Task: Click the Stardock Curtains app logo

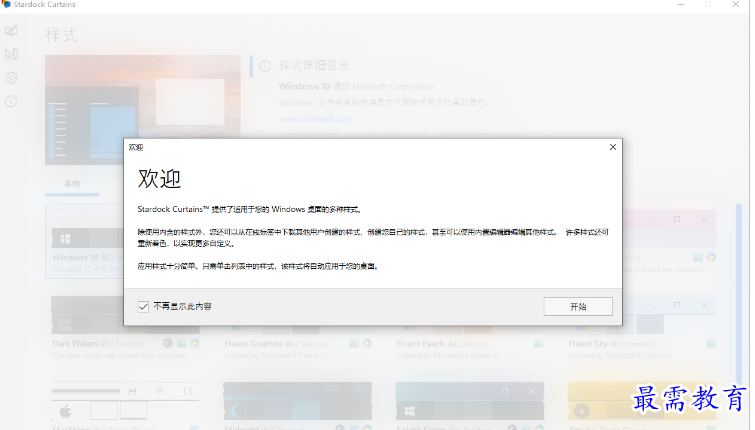Action: [x=6, y=4]
